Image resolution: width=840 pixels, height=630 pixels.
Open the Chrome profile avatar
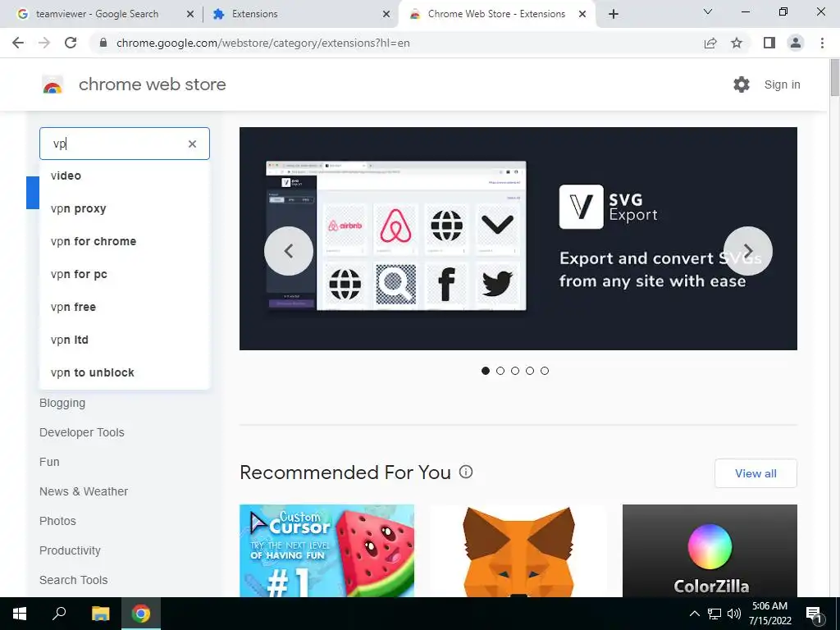tap(796, 43)
